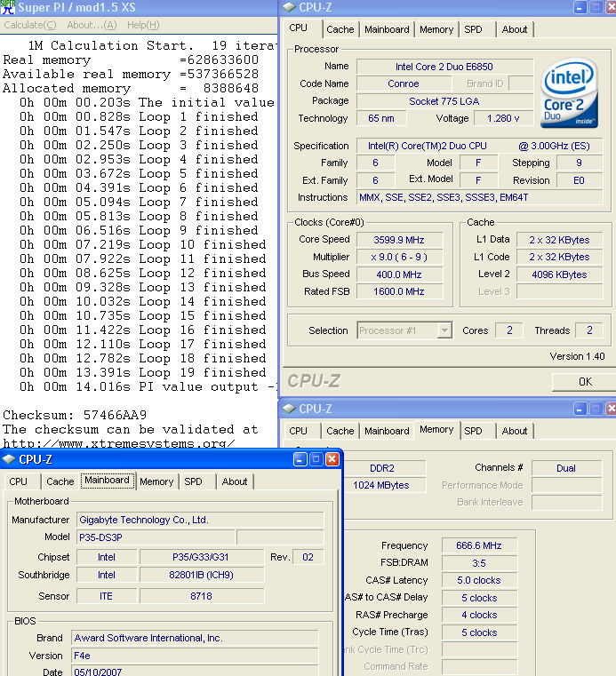This screenshot has height=676, width=616.
Task: Select Mainboard tab in Memory CPU-Z window
Action: (x=387, y=431)
